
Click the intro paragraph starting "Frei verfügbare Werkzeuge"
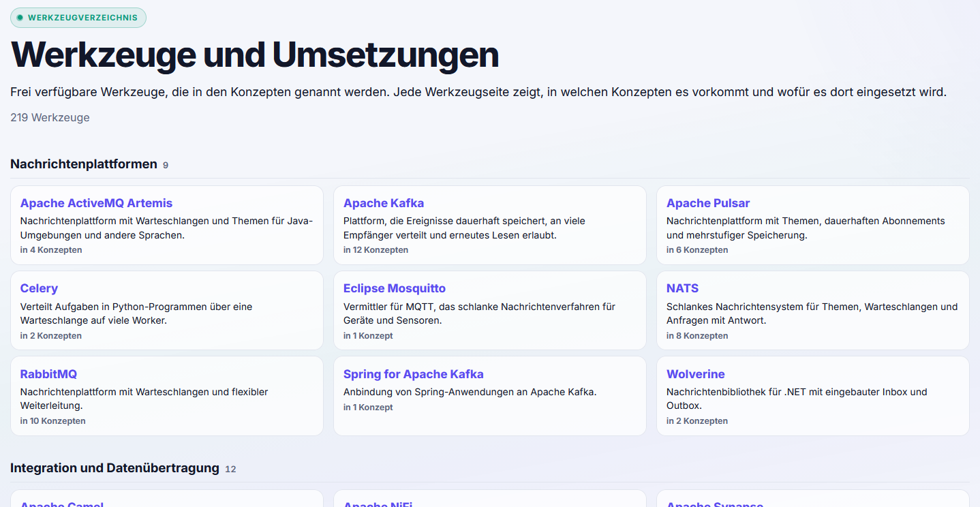[478, 92]
